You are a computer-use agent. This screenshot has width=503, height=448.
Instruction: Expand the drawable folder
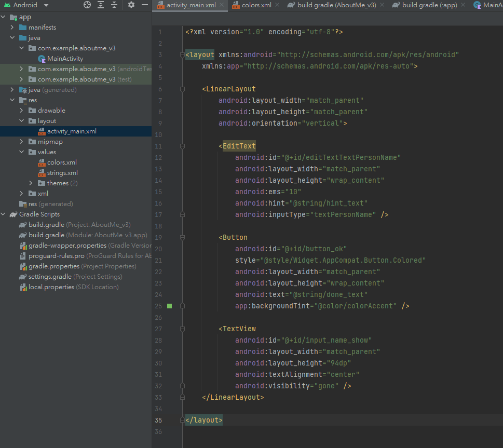pyautogui.click(x=21, y=111)
